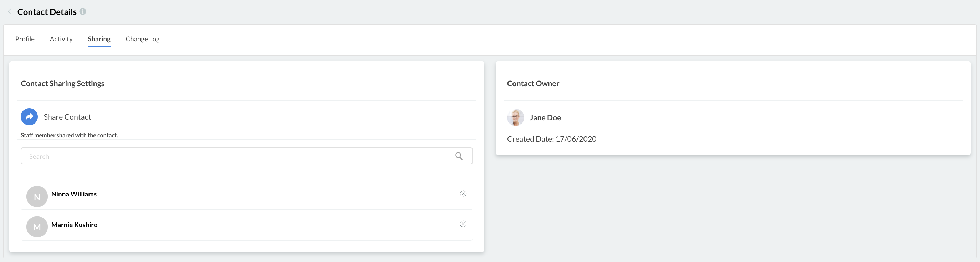Image resolution: width=980 pixels, height=262 pixels.
Task: Remove Marnie Kushiro from shared staff
Action: click(x=463, y=224)
